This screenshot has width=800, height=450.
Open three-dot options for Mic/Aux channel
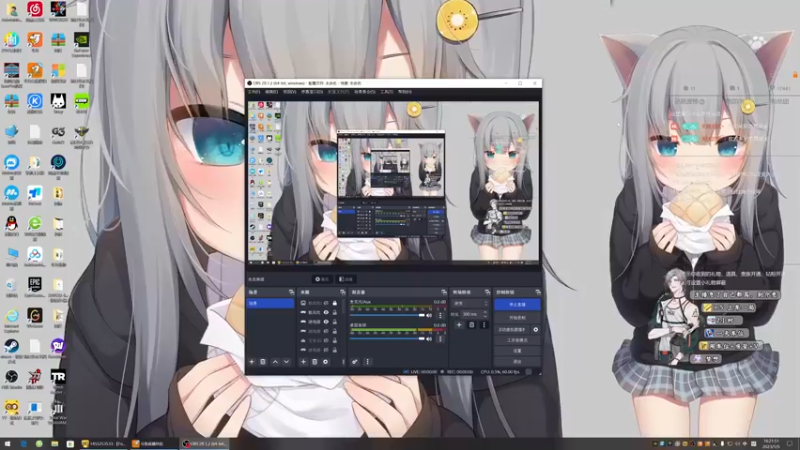point(440,315)
